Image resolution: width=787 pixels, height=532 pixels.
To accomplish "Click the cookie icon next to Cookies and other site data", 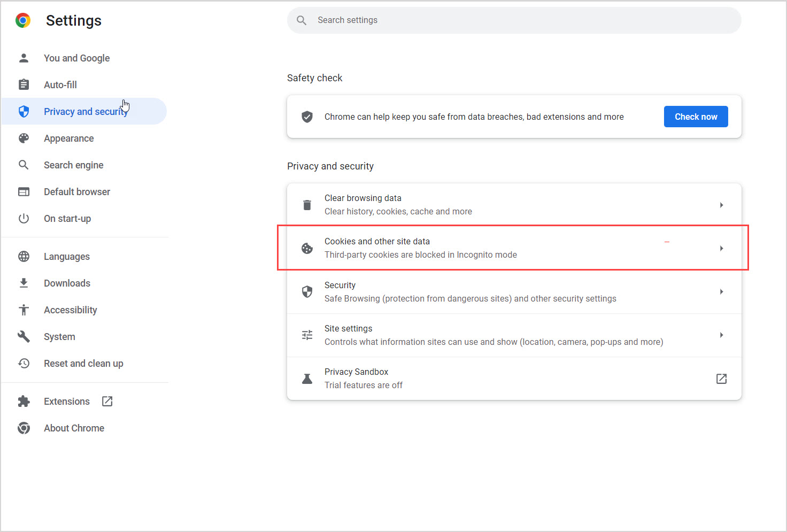I will point(307,248).
